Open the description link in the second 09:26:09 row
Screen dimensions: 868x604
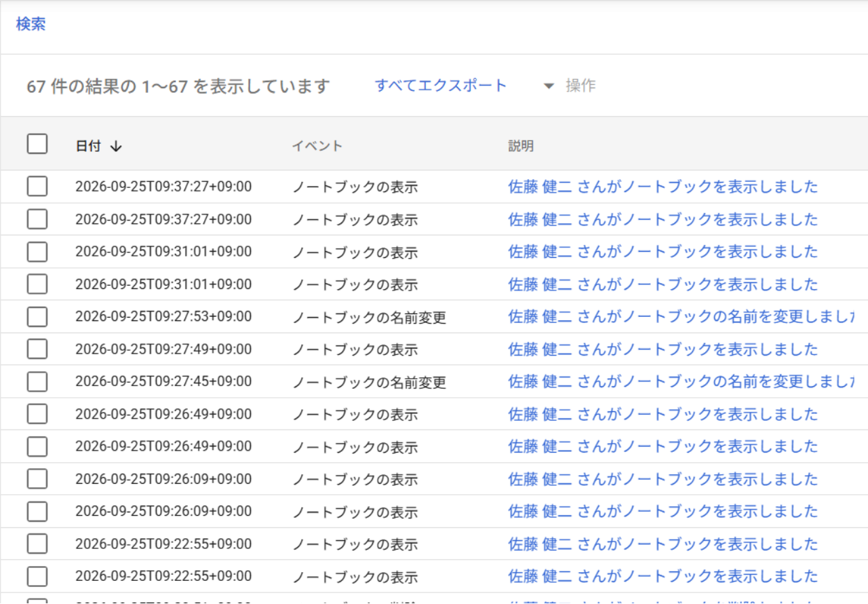[x=663, y=512]
